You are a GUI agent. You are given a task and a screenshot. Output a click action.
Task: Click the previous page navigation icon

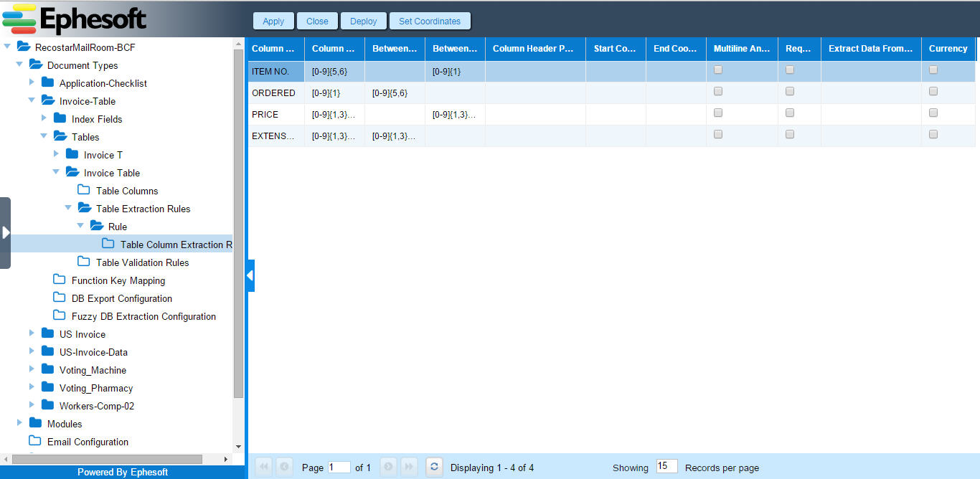click(284, 467)
